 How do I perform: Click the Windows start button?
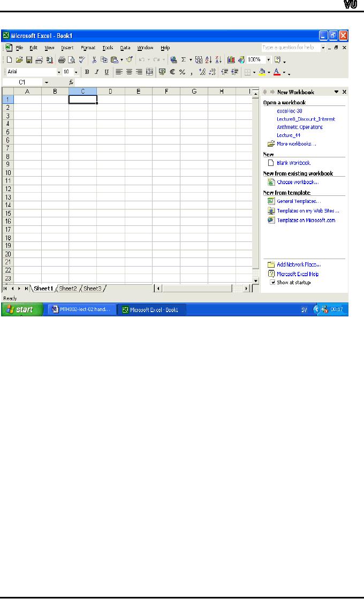(22, 309)
